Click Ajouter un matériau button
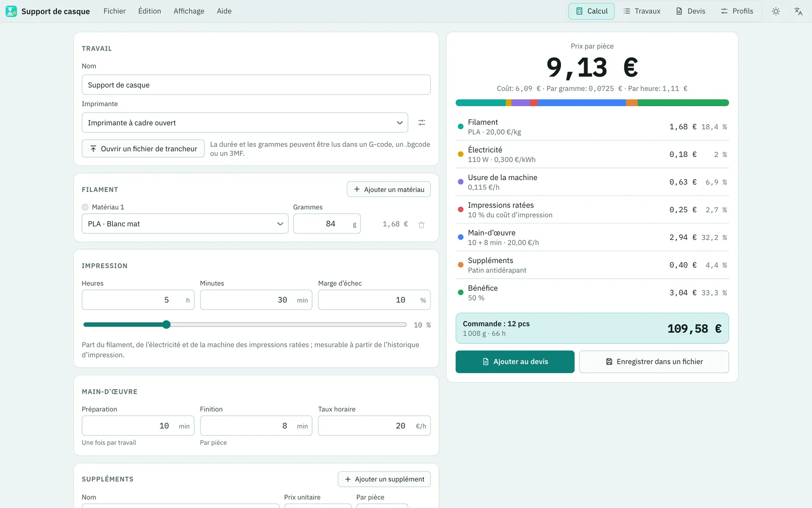Viewport: 812px width, 508px height. [389, 190]
